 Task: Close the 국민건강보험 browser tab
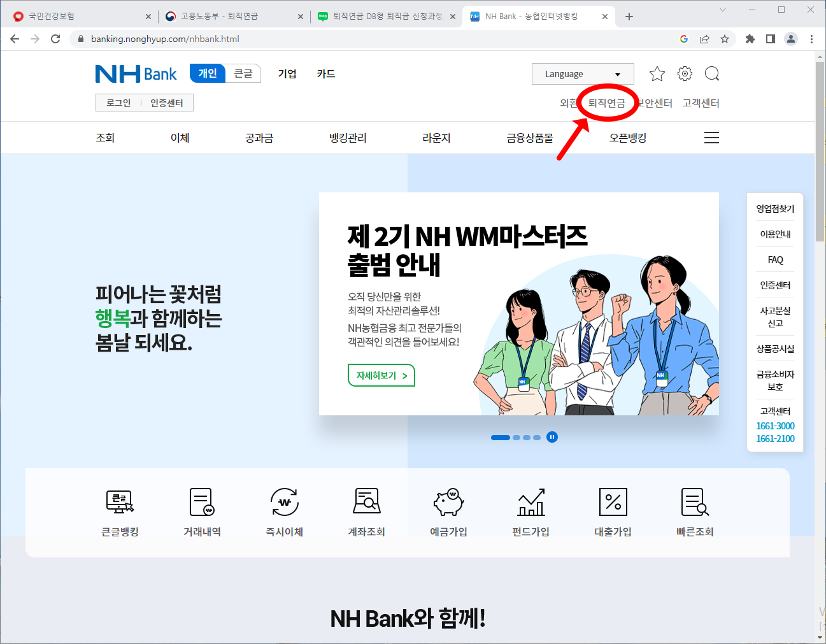(148, 17)
